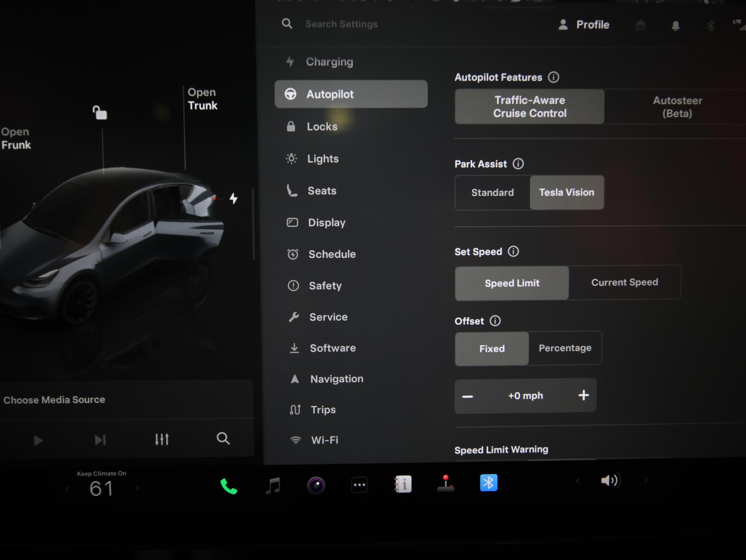
Task: Tap the HomeLink garage icon in top bar
Action: coord(641,25)
